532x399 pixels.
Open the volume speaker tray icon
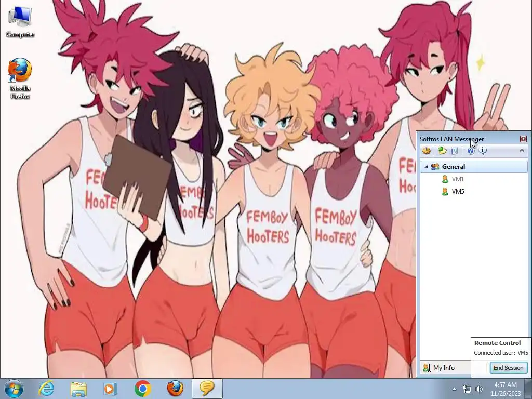point(479,389)
